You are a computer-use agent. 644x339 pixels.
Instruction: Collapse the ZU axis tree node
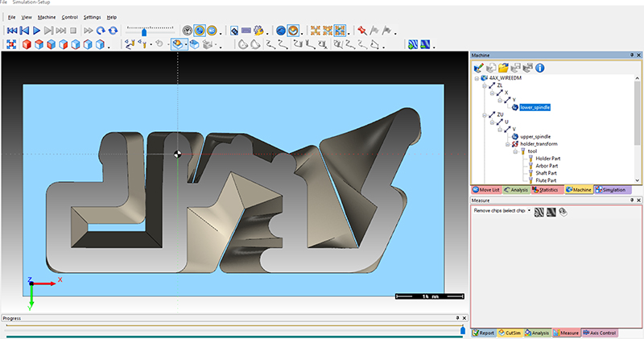point(485,115)
